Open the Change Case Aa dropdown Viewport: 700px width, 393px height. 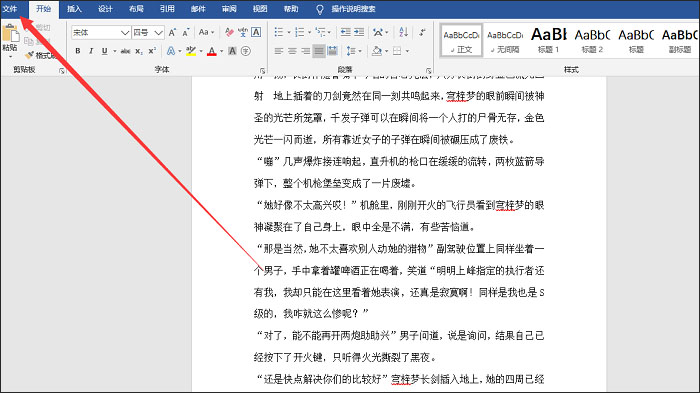pyautogui.click(x=206, y=33)
